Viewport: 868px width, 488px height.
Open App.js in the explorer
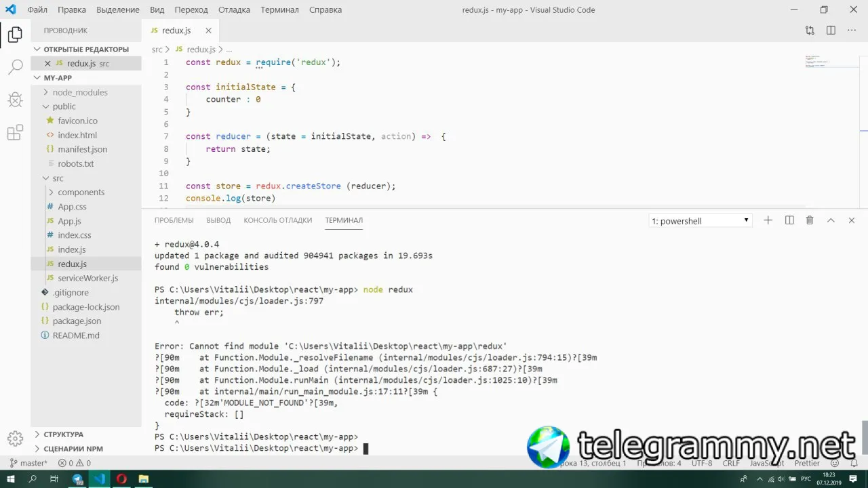point(69,221)
